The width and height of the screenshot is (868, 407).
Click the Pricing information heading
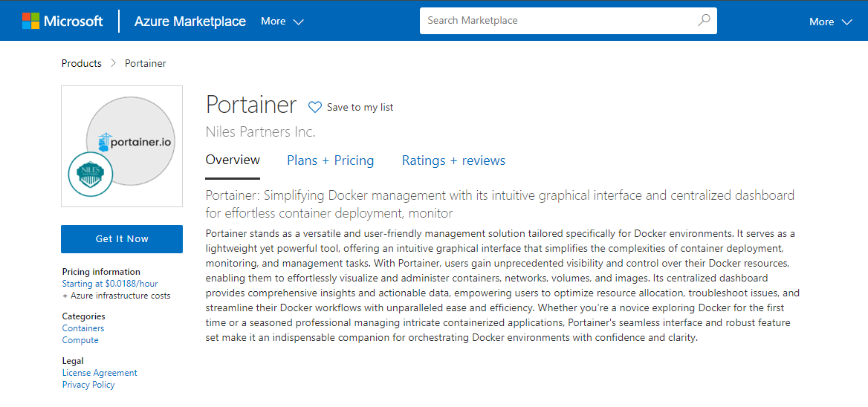point(101,272)
